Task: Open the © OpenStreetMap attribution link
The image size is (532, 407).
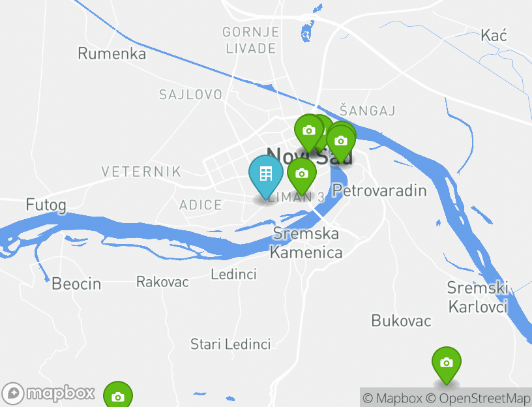Action: pyautogui.click(x=478, y=398)
